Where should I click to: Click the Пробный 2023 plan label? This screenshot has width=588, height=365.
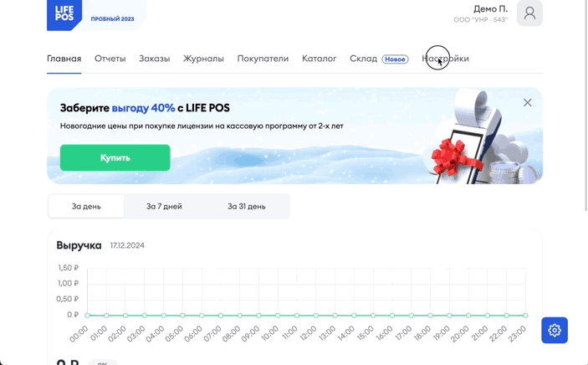coord(113,18)
